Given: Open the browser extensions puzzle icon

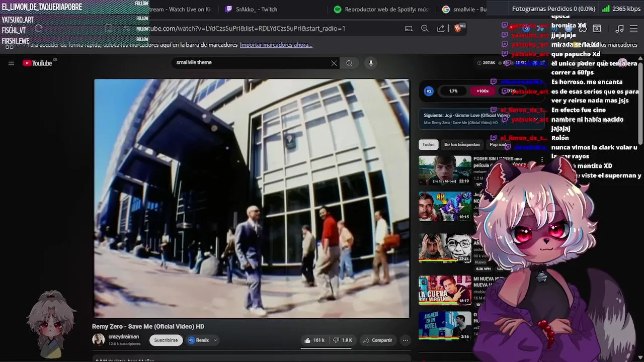Looking at the screenshot, I should tap(583, 29).
